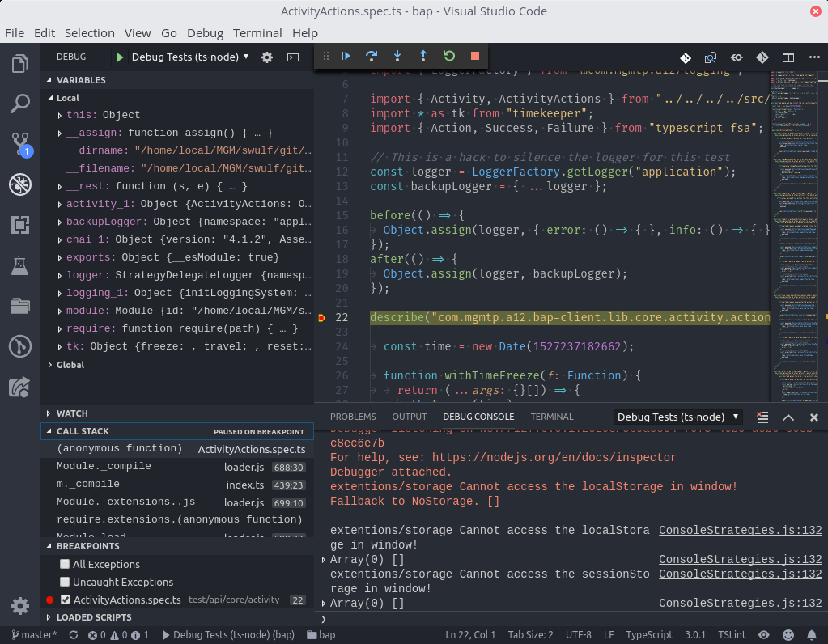Click Ln 22, Col 1 indicator
The height and width of the screenshot is (644, 828).
(x=470, y=634)
